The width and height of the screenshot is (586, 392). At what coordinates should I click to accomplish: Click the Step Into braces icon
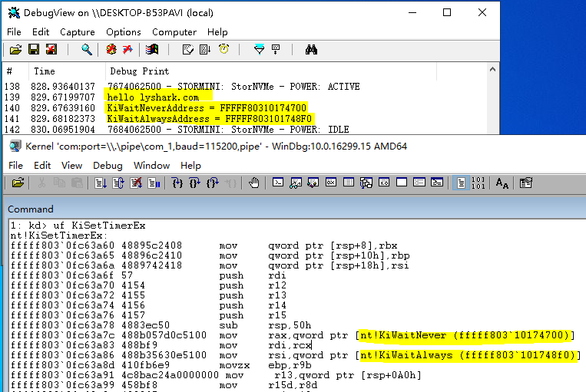(177, 183)
